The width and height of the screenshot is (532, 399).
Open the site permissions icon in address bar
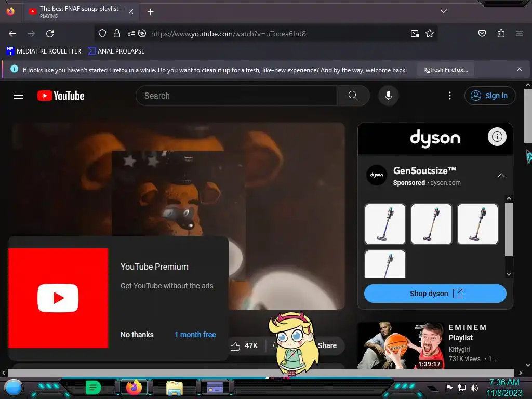(131, 33)
